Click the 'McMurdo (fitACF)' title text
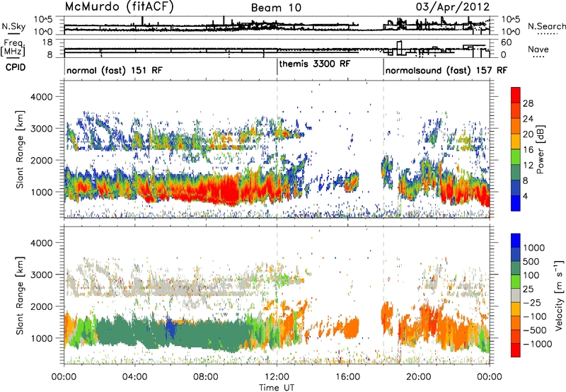 coord(119,7)
